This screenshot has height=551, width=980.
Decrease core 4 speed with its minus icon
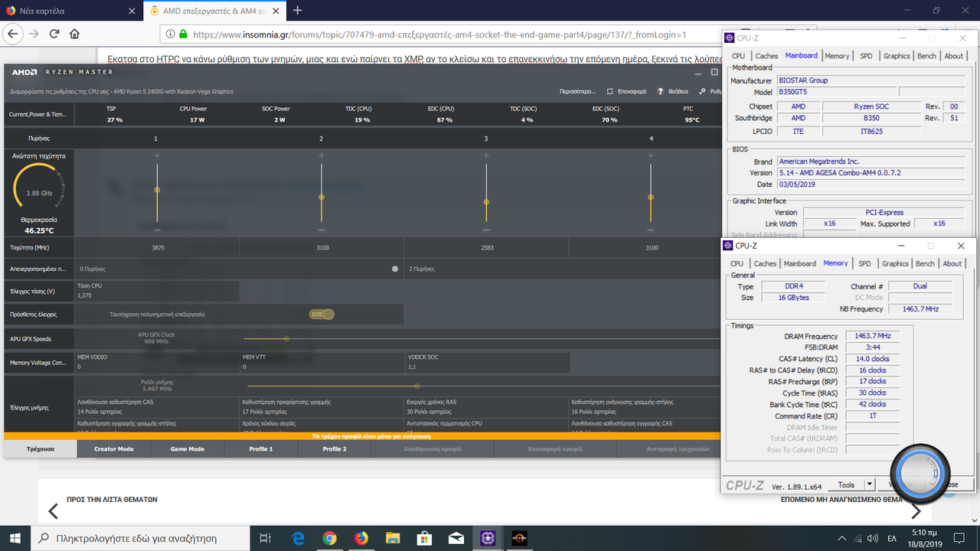tap(651, 229)
